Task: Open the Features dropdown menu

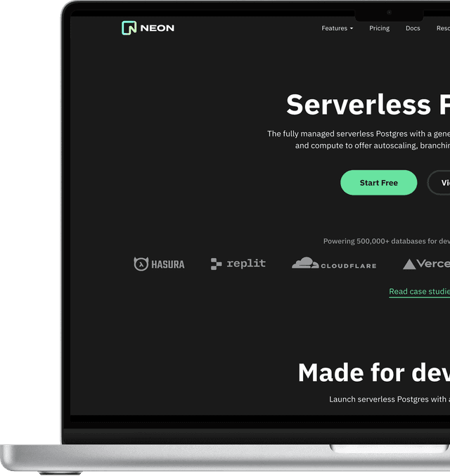Action: (x=337, y=28)
